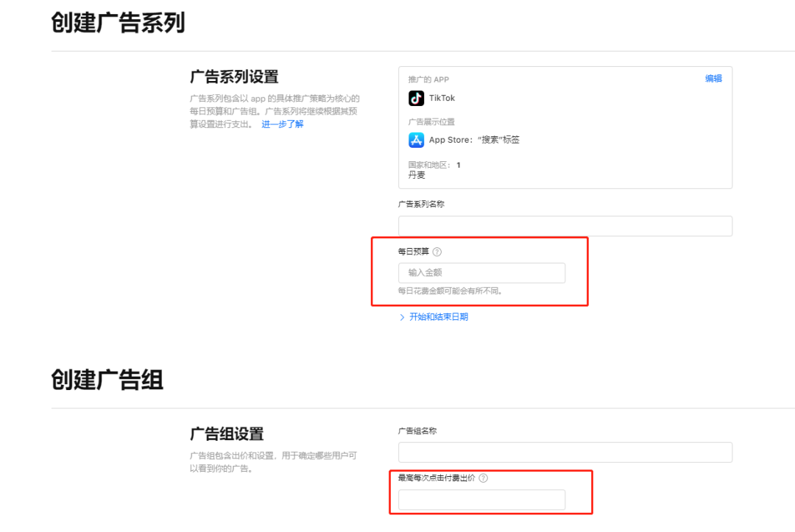Click the 创建广告组 heading
This screenshot has height=532, width=795.
[x=107, y=380]
